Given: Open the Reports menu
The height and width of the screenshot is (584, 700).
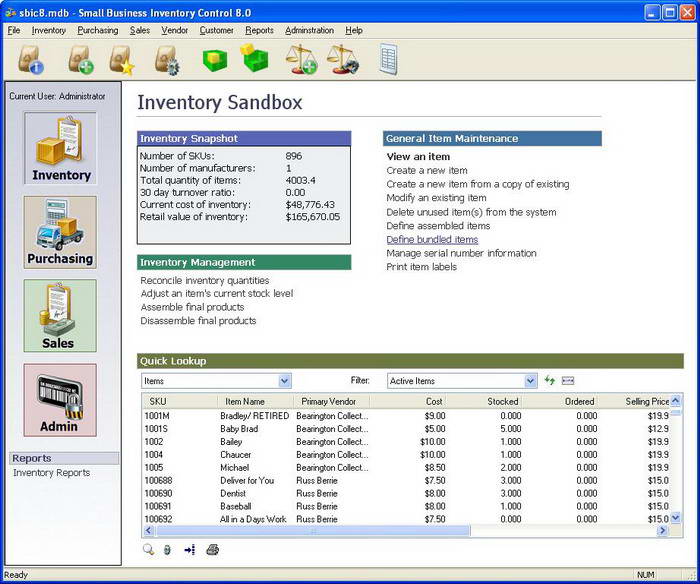Looking at the screenshot, I should click(x=259, y=30).
